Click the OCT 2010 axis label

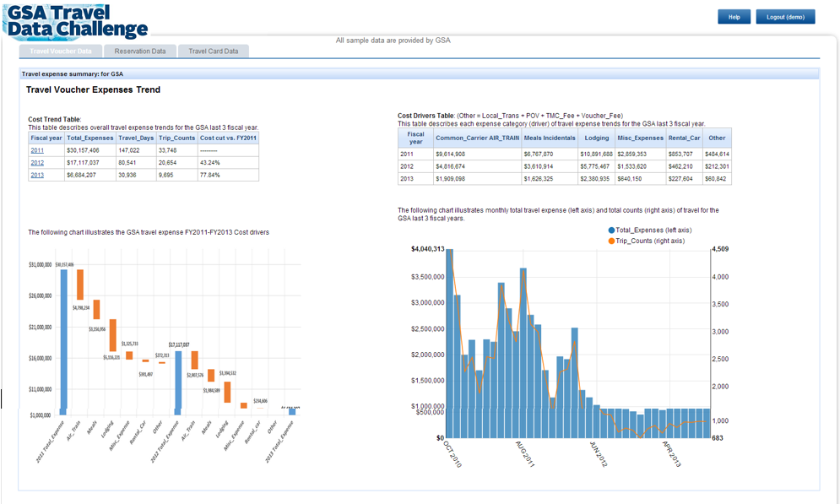(453, 454)
